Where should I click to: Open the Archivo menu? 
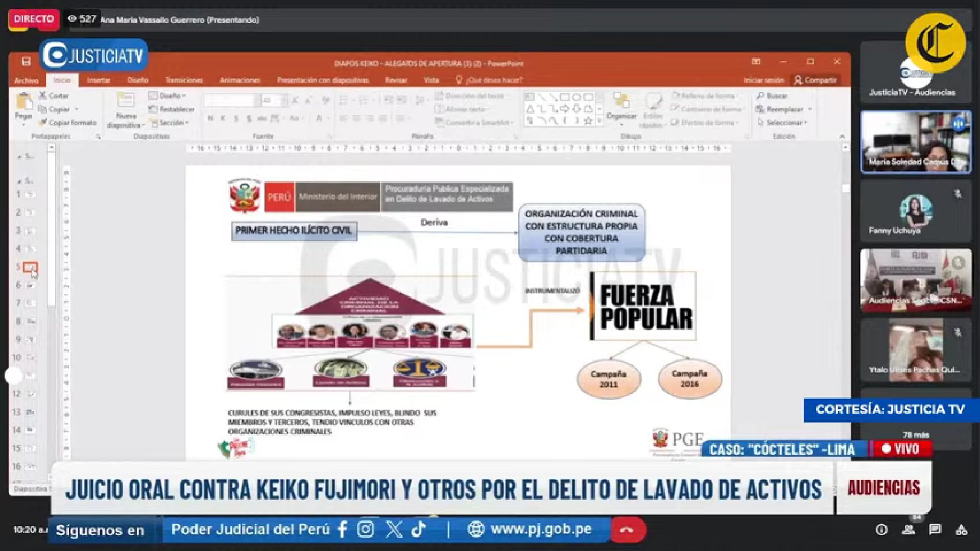click(x=26, y=80)
